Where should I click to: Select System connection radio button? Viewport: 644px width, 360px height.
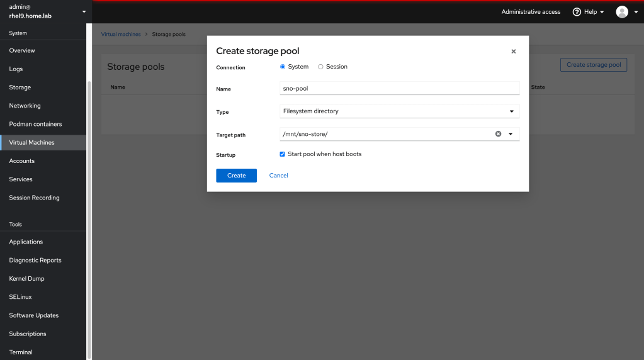click(x=283, y=67)
